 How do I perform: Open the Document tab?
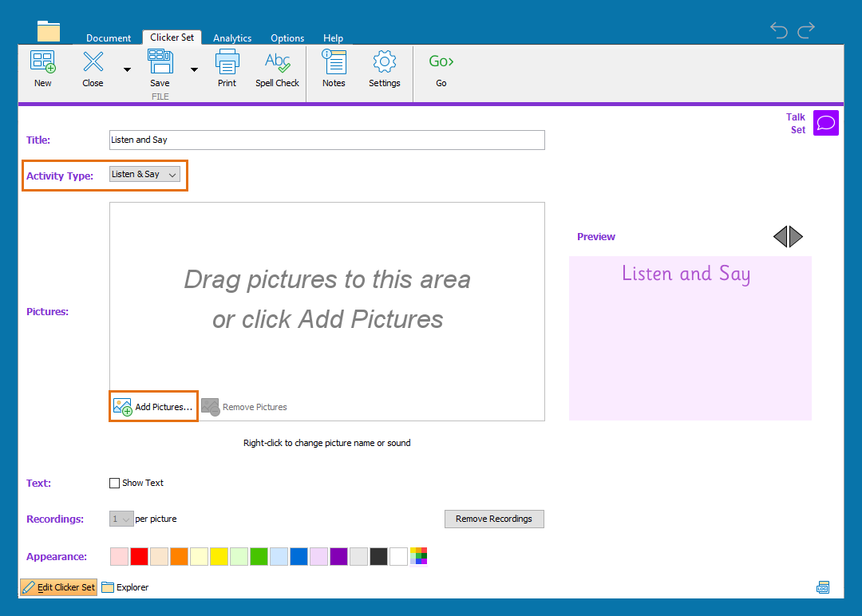[x=109, y=38]
